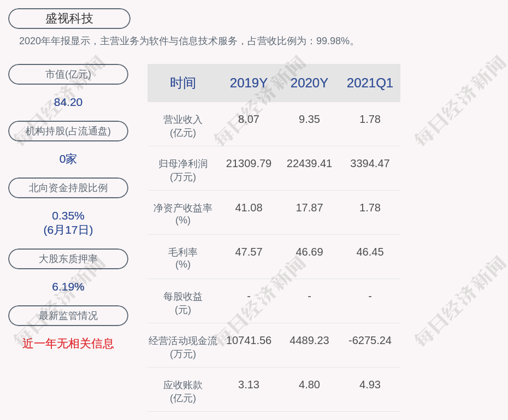Select receivables value 4.93
Viewport: 508px width, 420px height.
point(370,384)
